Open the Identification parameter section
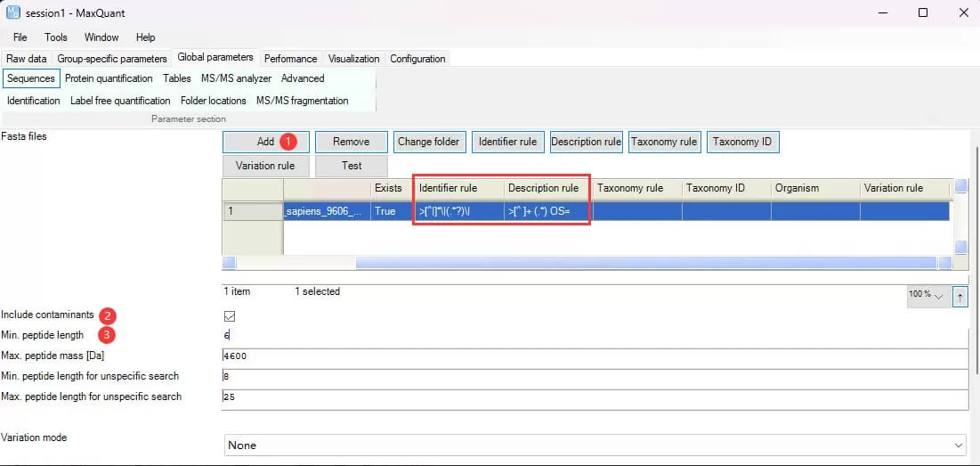Screen dimensions: 980x466 click(x=34, y=101)
